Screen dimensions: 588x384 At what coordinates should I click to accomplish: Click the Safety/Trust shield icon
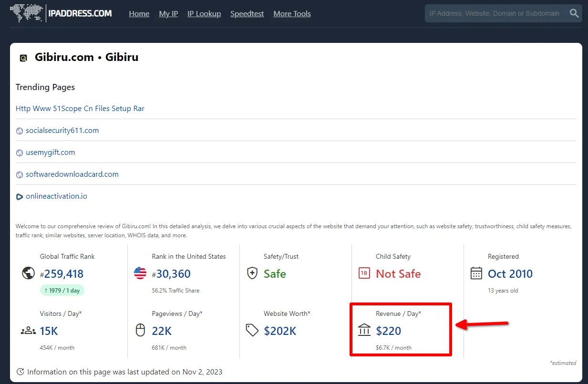pyautogui.click(x=252, y=273)
